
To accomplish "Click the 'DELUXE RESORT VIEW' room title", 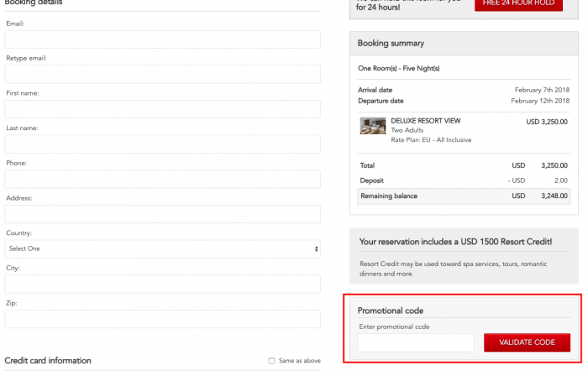I will click(x=425, y=121).
